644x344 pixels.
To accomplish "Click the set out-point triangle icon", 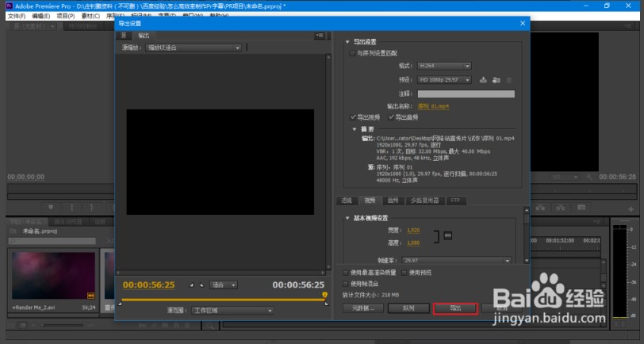I will [203, 285].
